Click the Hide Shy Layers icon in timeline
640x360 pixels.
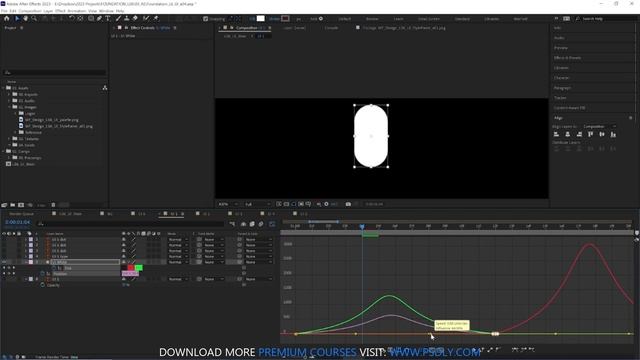coord(243,224)
